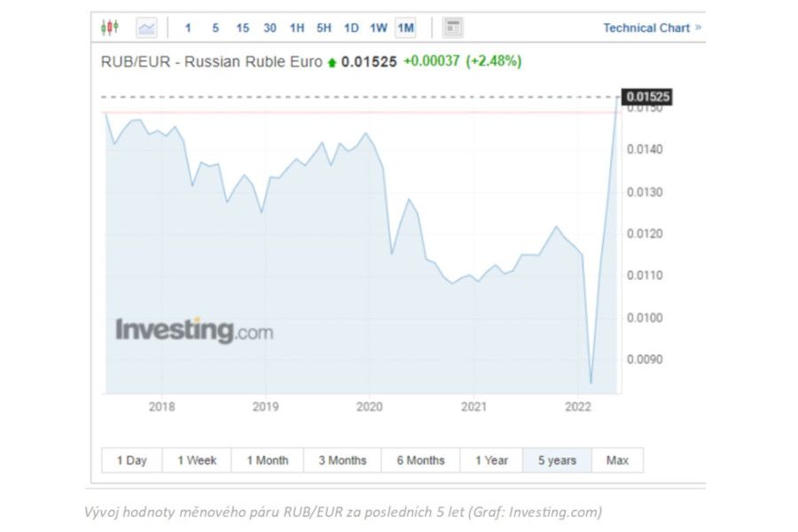Screen dimensions: 798x532
Task: Choose the 15 minute interval
Action: (x=243, y=27)
